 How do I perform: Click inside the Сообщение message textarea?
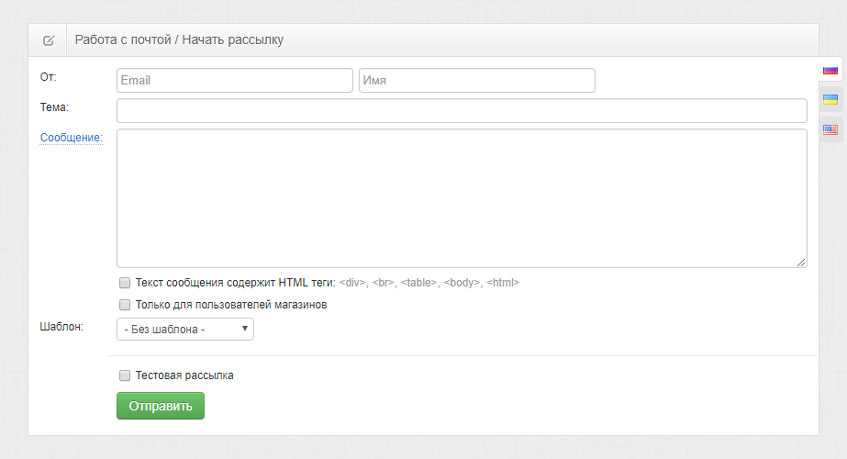(x=462, y=198)
